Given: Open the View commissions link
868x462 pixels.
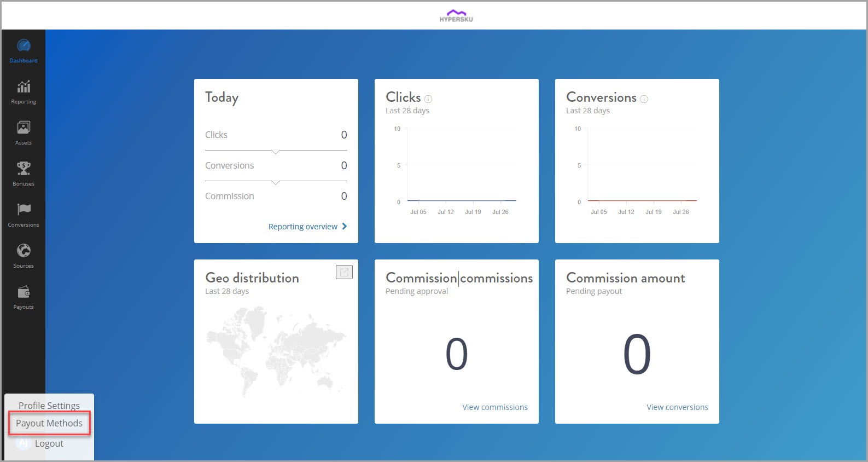Looking at the screenshot, I should click(x=495, y=407).
